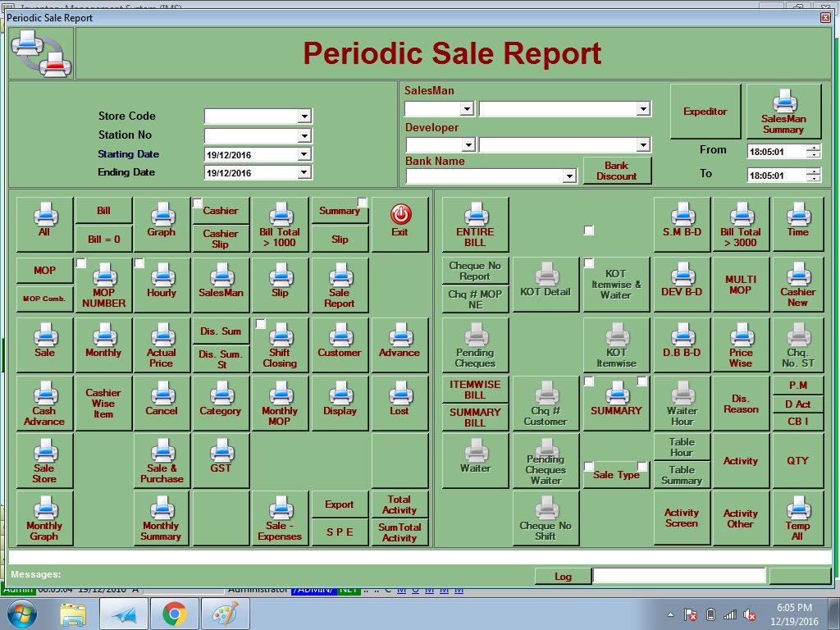The image size is (840, 630).
Task: Click the red Exit power icon
Action: (x=400, y=216)
